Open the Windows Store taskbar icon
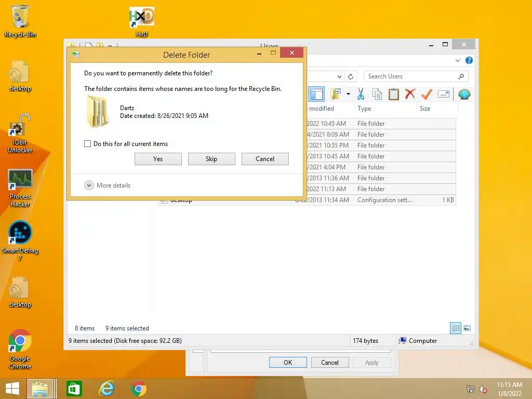 tap(74, 389)
